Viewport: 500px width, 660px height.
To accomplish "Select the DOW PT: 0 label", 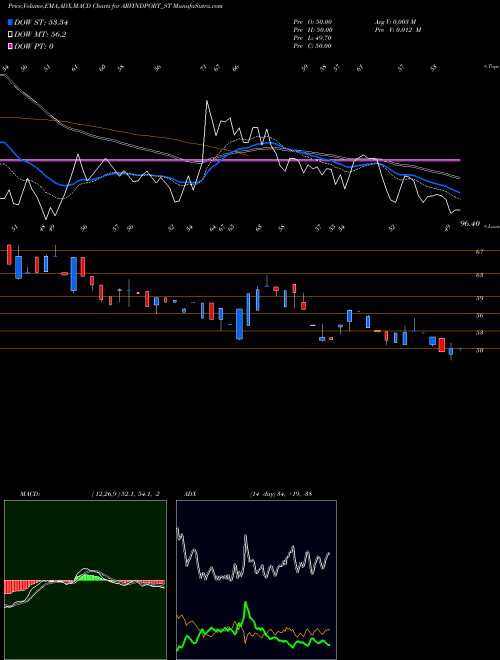I will point(34,46).
